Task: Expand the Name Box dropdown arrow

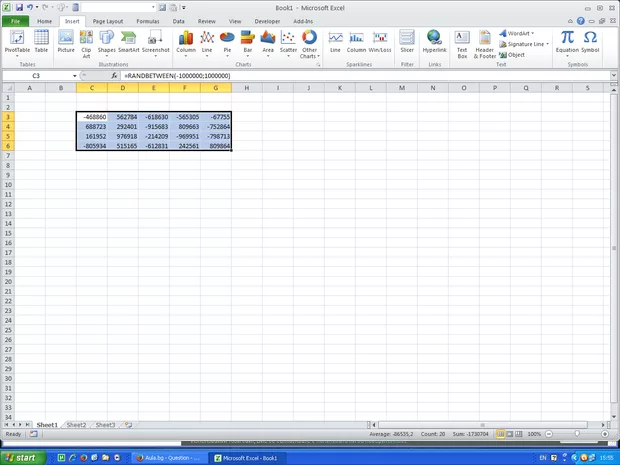Action: pos(74,76)
